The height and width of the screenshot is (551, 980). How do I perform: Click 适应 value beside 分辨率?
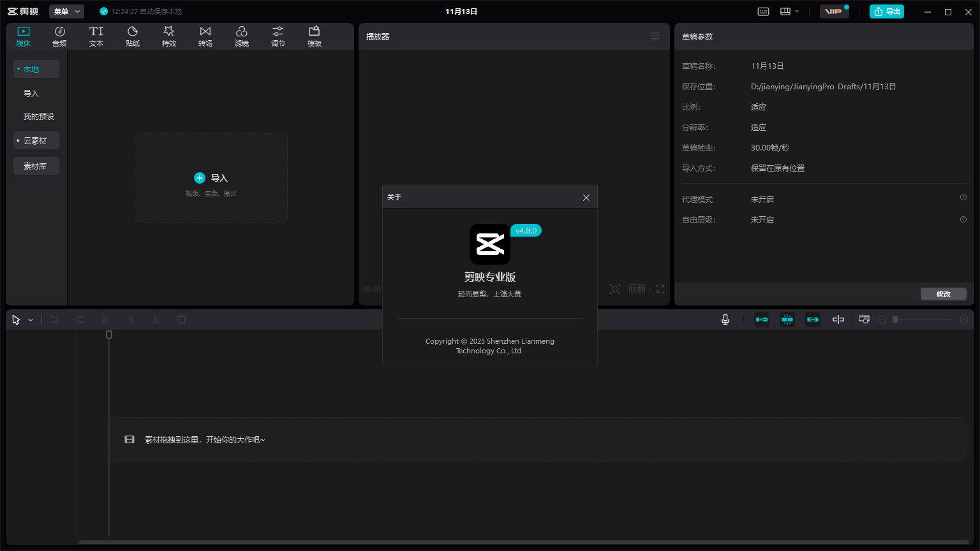759,127
